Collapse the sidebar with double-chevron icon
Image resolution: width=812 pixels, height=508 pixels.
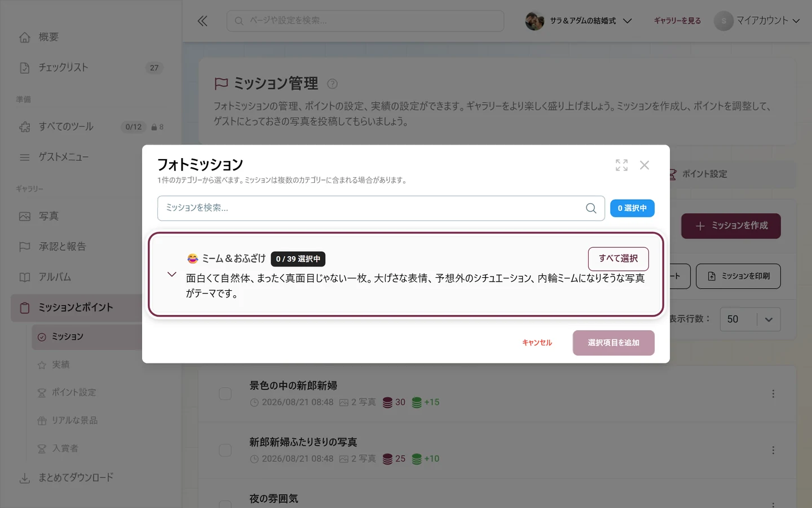tap(202, 21)
